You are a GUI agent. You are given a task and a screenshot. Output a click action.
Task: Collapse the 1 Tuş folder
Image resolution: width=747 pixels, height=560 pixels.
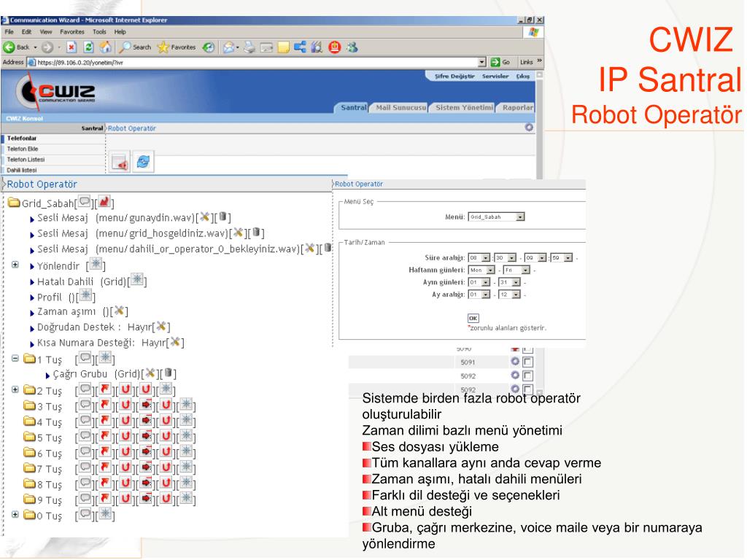tap(15, 358)
